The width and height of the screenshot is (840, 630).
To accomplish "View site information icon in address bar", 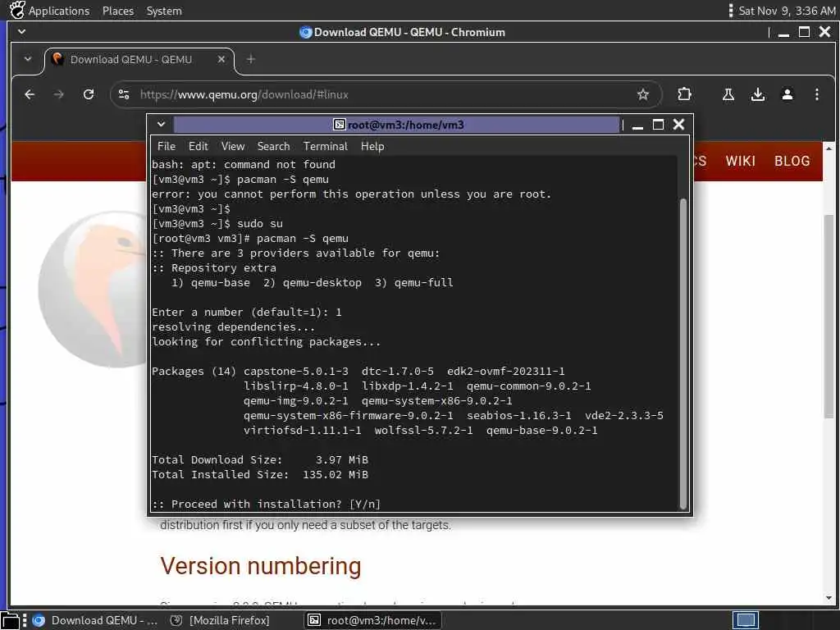I will 124,95.
